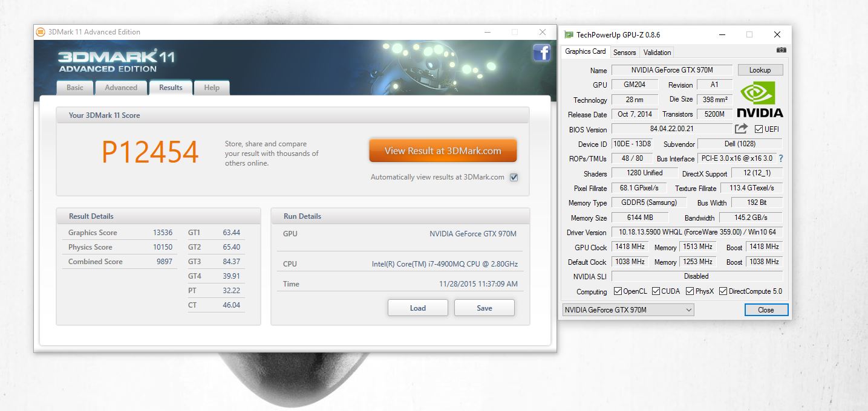This screenshot has height=411, width=868.
Task: Toggle automatically view results at 3DMark.com
Action: click(x=514, y=177)
